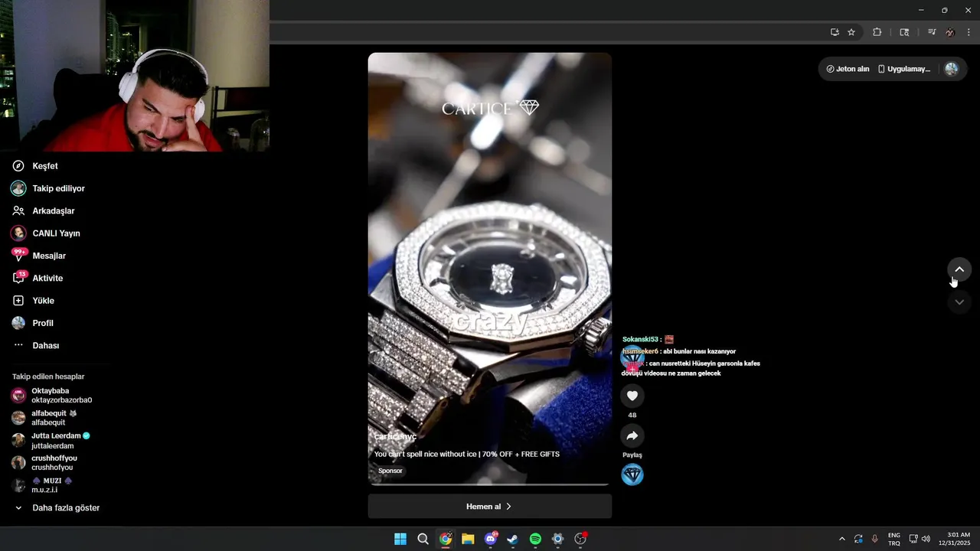Click the video progress bar

489,484
